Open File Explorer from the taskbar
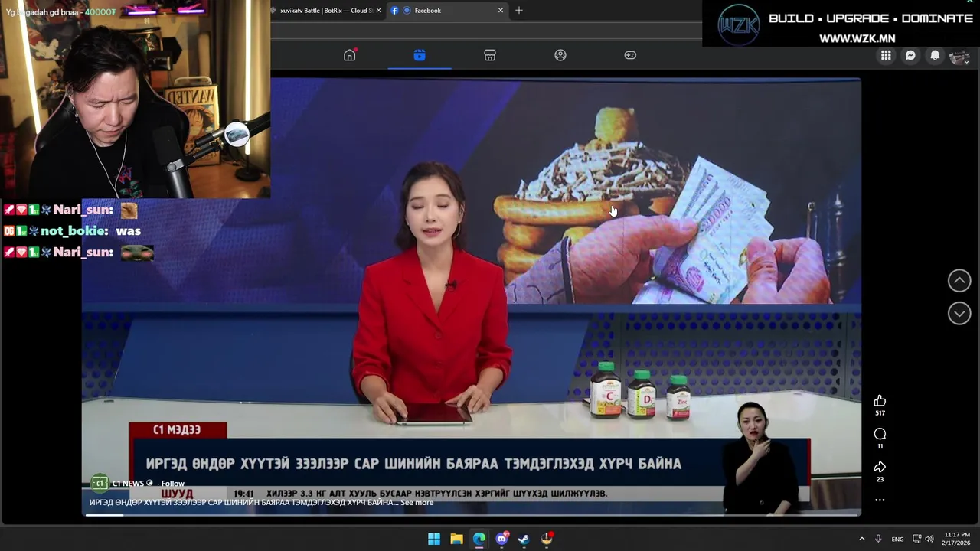This screenshot has height=551, width=980. [456, 539]
